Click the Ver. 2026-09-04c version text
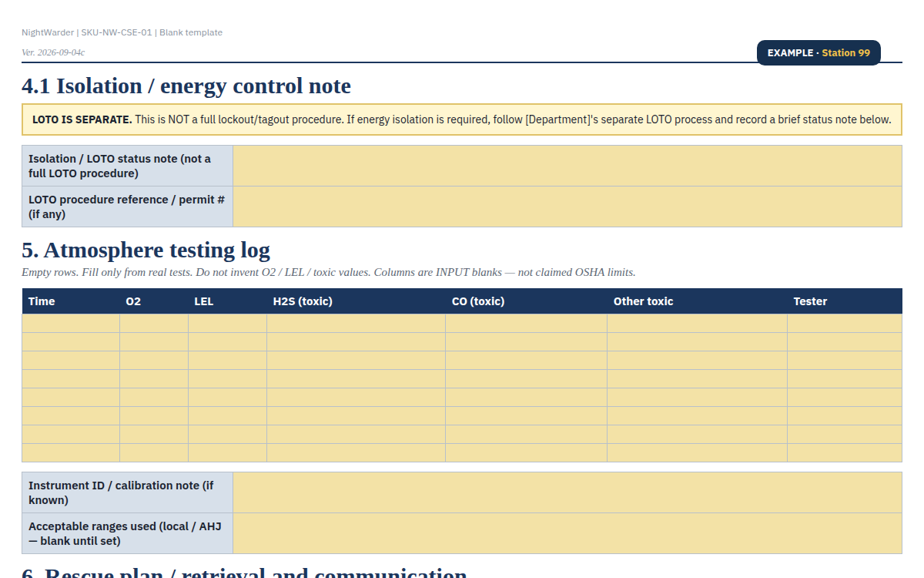 tap(53, 52)
